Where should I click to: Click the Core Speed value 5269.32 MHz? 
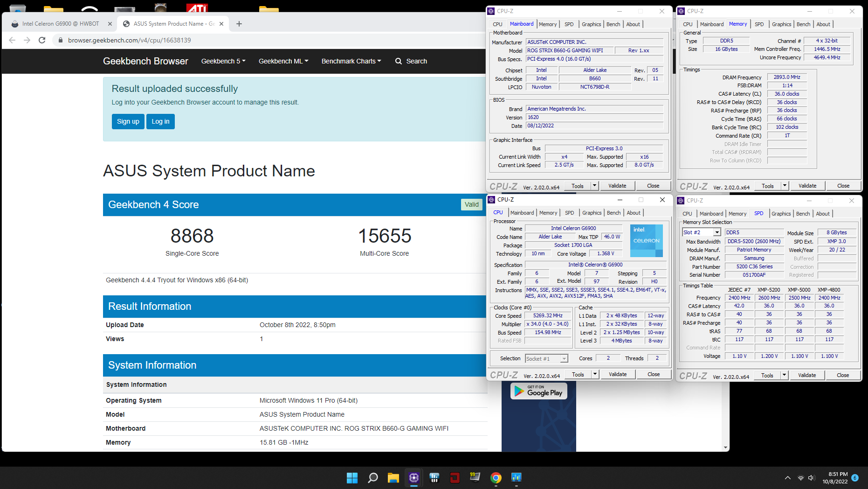548,315
